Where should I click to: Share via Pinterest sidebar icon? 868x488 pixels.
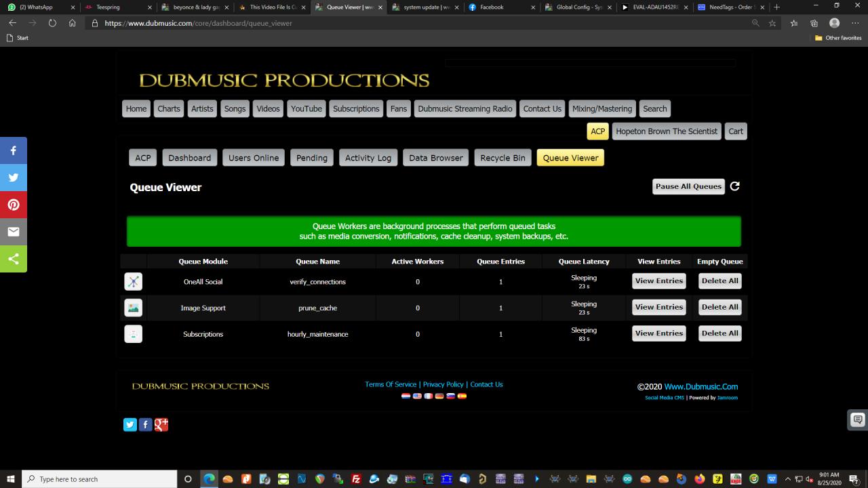click(14, 205)
